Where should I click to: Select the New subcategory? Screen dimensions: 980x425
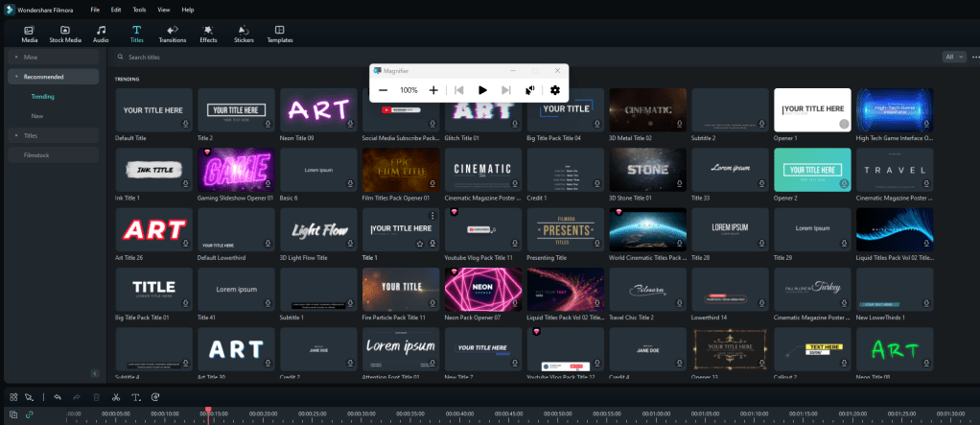pos(36,116)
